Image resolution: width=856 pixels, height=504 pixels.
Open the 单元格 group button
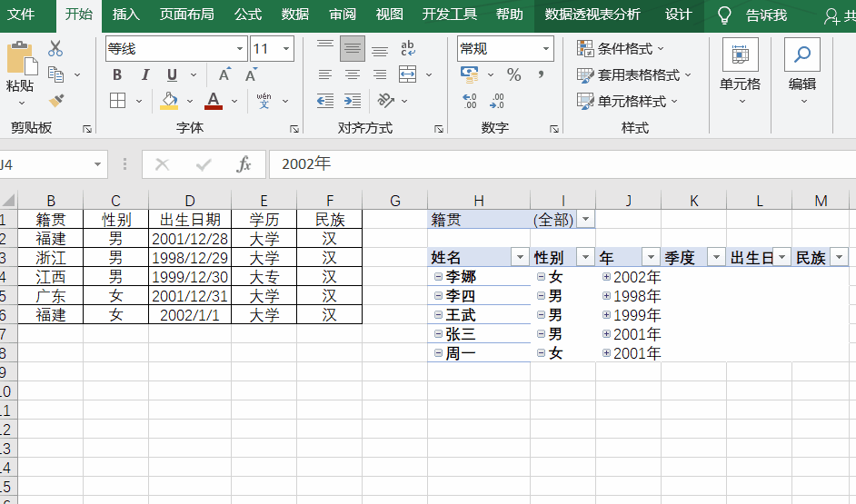coord(741,71)
